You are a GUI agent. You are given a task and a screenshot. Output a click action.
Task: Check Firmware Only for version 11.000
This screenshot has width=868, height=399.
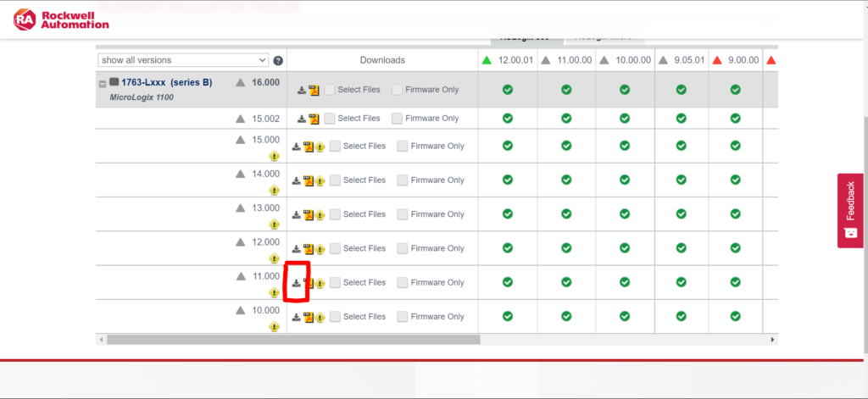[403, 283]
